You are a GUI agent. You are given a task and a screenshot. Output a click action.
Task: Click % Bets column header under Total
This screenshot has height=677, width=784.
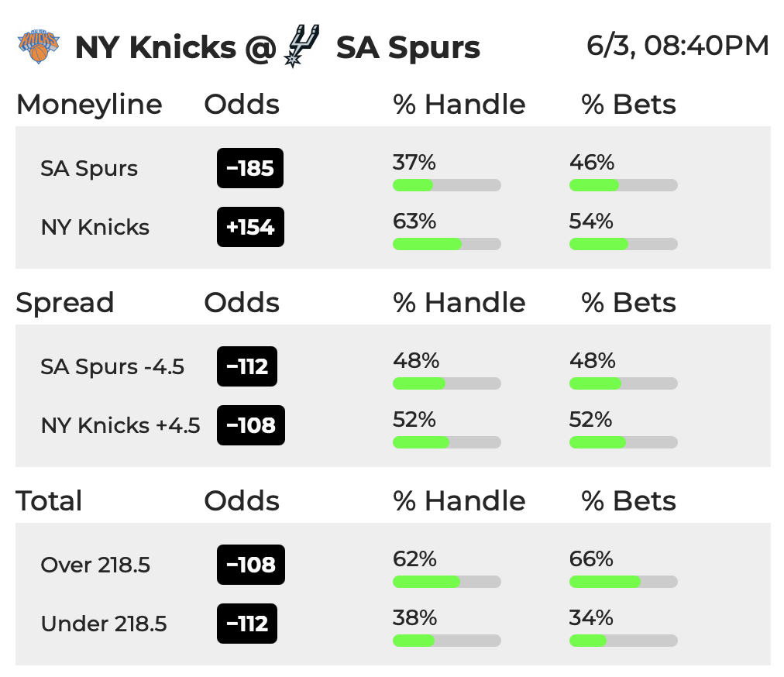(628, 501)
